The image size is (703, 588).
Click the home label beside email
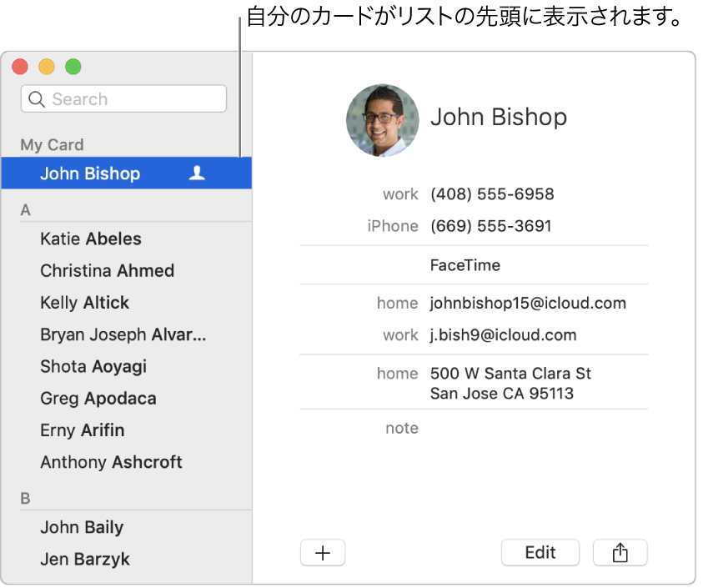click(x=397, y=304)
